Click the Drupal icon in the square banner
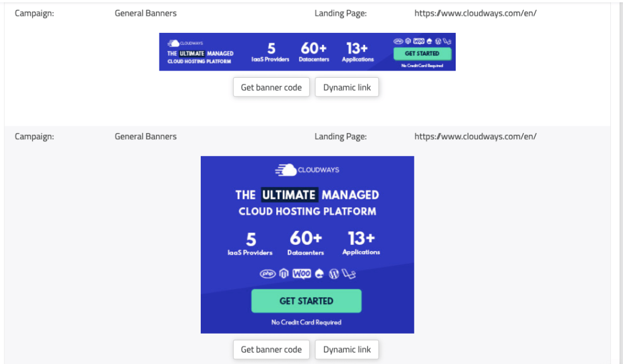The height and width of the screenshot is (364, 623). [x=319, y=273]
